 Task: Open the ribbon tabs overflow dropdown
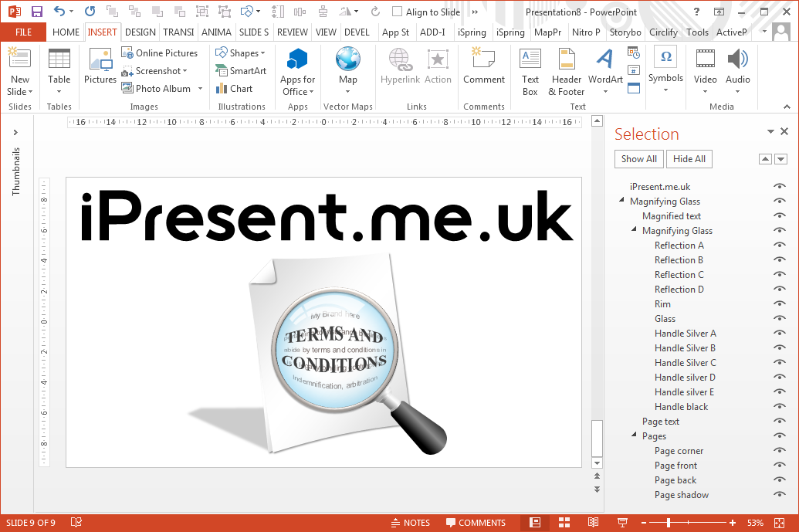point(764,32)
